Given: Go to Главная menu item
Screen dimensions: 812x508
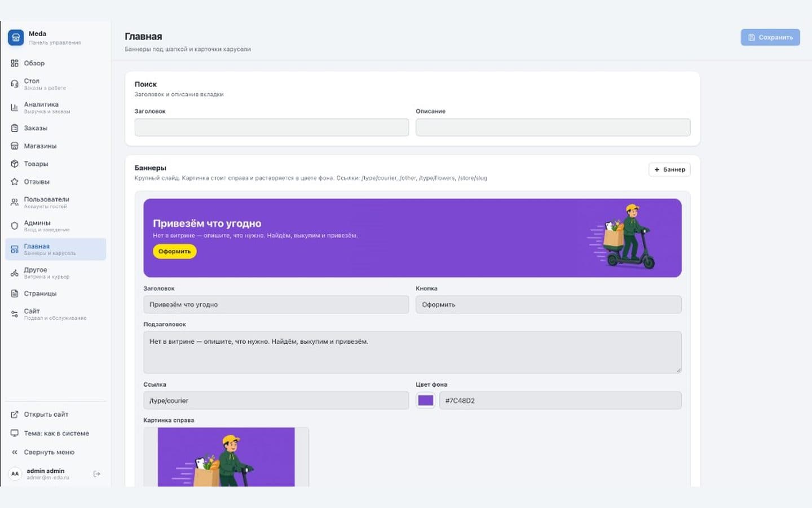Looking at the screenshot, I should click(56, 249).
